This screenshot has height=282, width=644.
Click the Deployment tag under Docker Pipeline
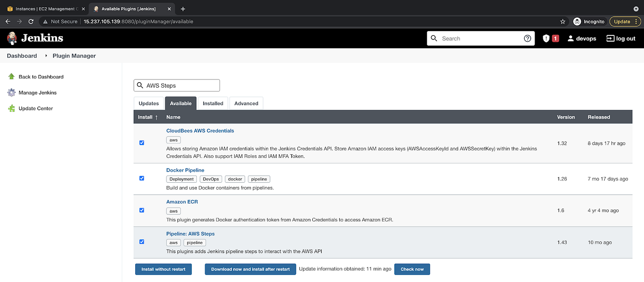(x=181, y=179)
